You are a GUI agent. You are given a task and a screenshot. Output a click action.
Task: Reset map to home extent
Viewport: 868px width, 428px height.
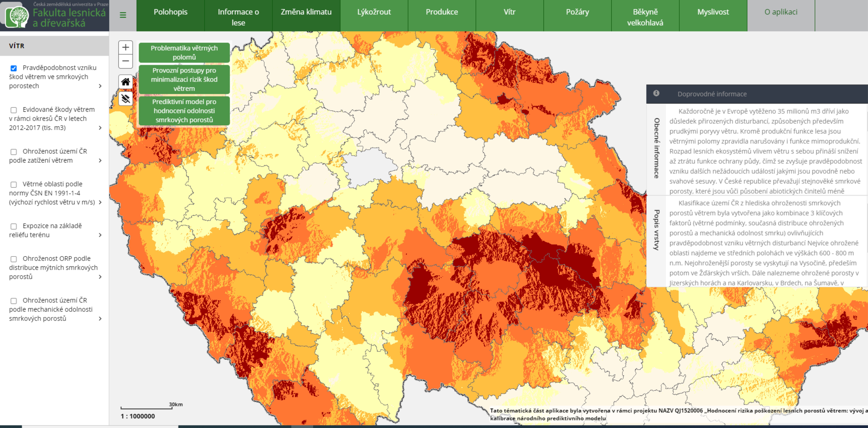[126, 82]
